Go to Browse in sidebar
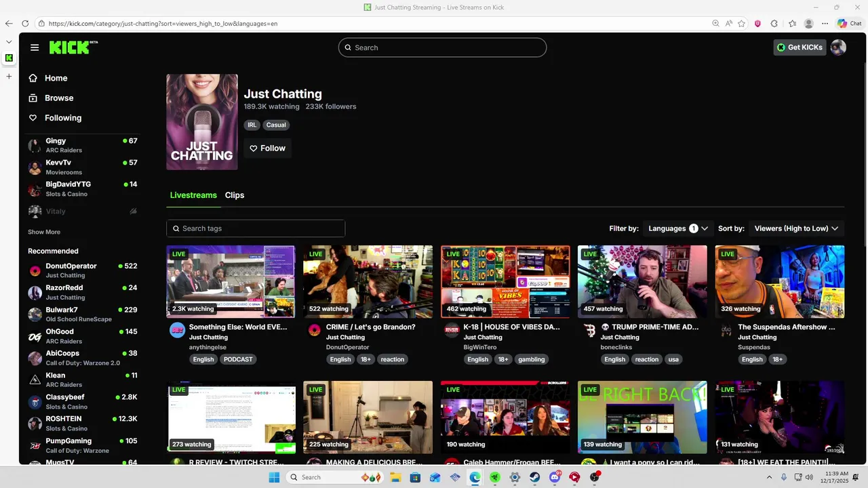 (59, 98)
